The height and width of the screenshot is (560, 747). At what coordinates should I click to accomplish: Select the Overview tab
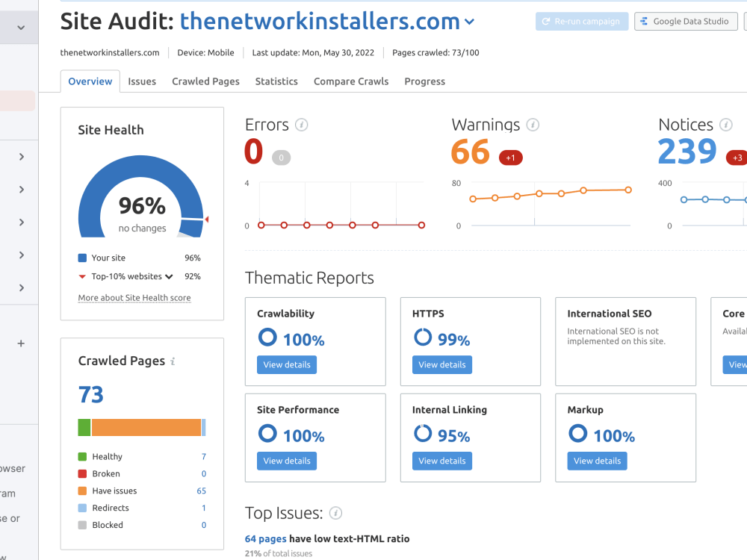pos(90,81)
